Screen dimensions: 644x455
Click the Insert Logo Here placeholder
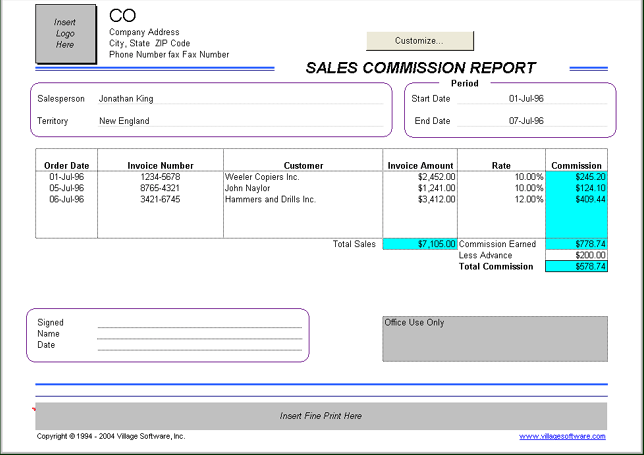click(x=65, y=33)
